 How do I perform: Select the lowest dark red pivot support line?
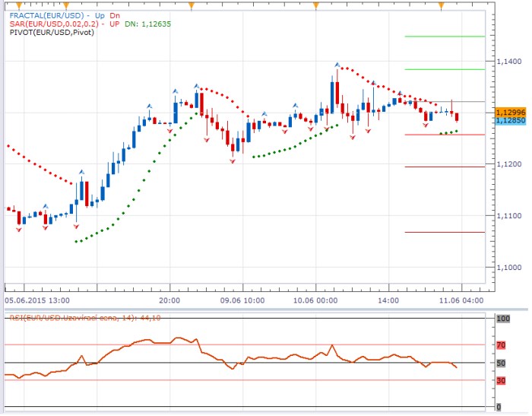click(x=445, y=232)
